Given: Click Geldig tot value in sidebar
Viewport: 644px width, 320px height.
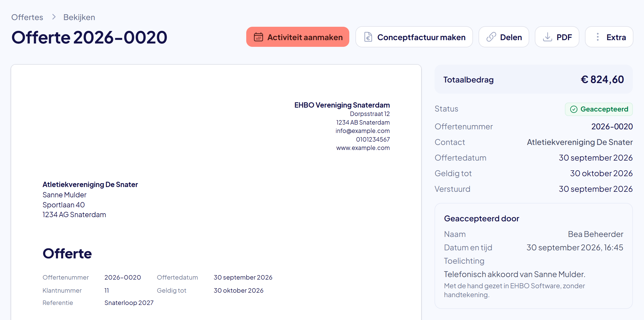Looking at the screenshot, I should click(x=601, y=173).
